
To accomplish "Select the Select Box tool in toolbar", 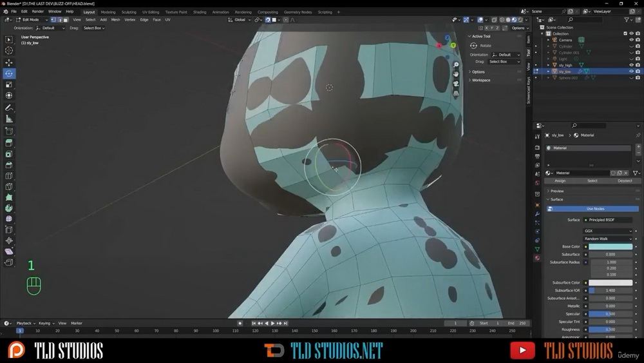I will [x=8, y=39].
